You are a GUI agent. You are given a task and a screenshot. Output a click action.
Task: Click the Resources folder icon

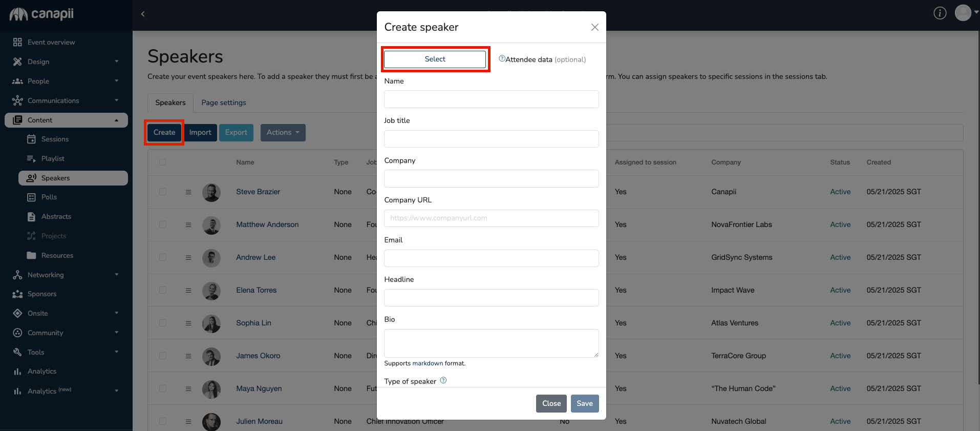pyautogui.click(x=31, y=255)
